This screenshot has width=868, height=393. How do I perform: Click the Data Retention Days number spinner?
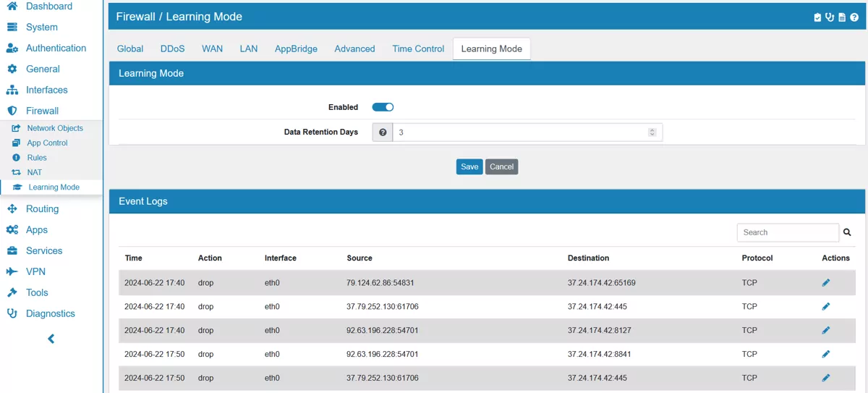pyautogui.click(x=652, y=132)
